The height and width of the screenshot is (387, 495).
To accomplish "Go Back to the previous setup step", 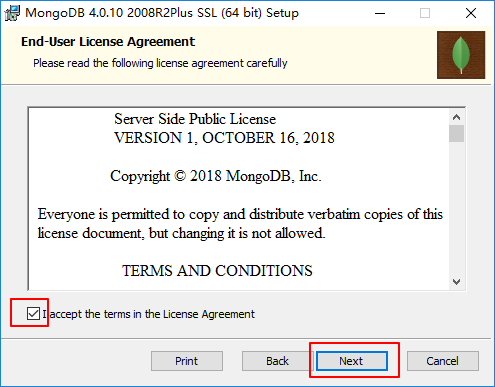I will pyautogui.click(x=277, y=361).
